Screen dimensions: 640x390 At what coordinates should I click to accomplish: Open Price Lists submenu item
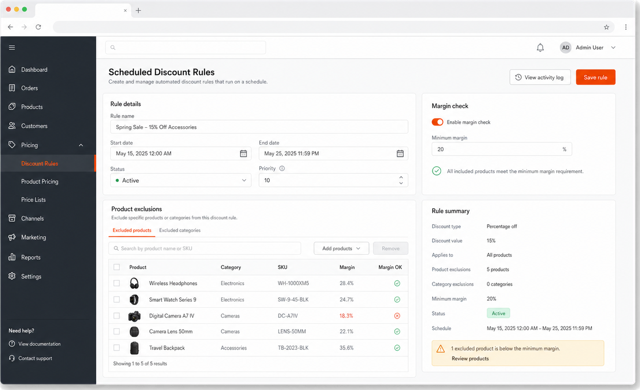tap(33, 200)
